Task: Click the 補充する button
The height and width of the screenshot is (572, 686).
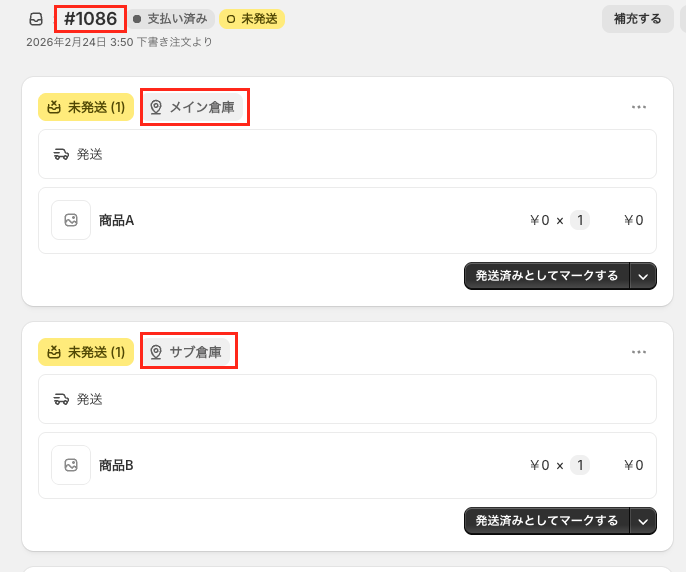Action: click(637, 19)
